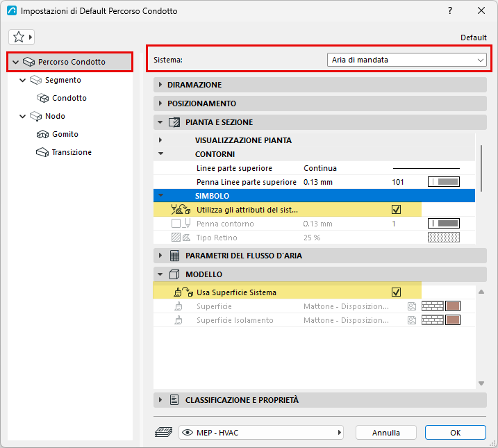Expand PARAMETRI DEL FLUSSO D'ARIA panel
The image size is (498, 448).
[160, 256]
